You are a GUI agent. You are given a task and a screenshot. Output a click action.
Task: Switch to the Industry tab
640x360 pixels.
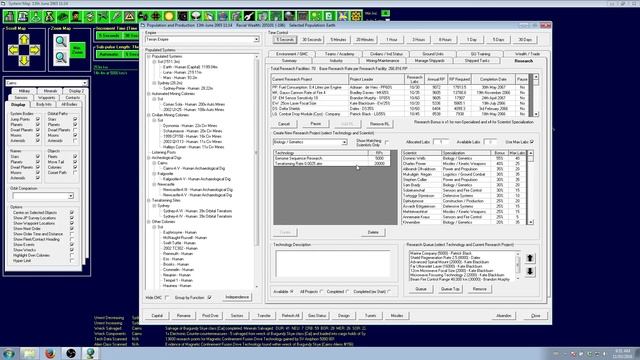tap(336, 60)
